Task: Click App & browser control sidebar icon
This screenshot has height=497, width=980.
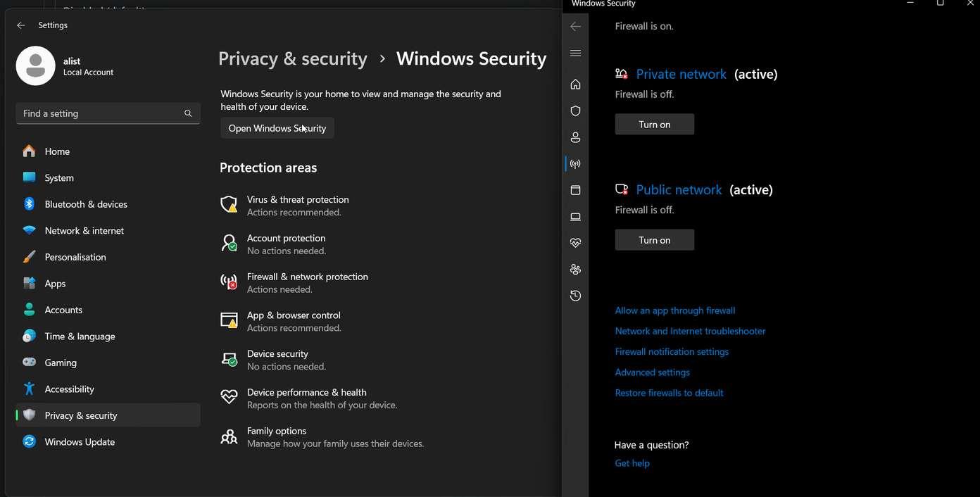Action: coord(575,190)
